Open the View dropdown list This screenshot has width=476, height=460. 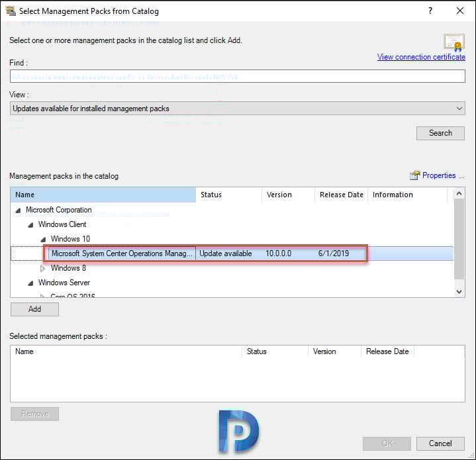pyautogui.click(x=238, y=109)
